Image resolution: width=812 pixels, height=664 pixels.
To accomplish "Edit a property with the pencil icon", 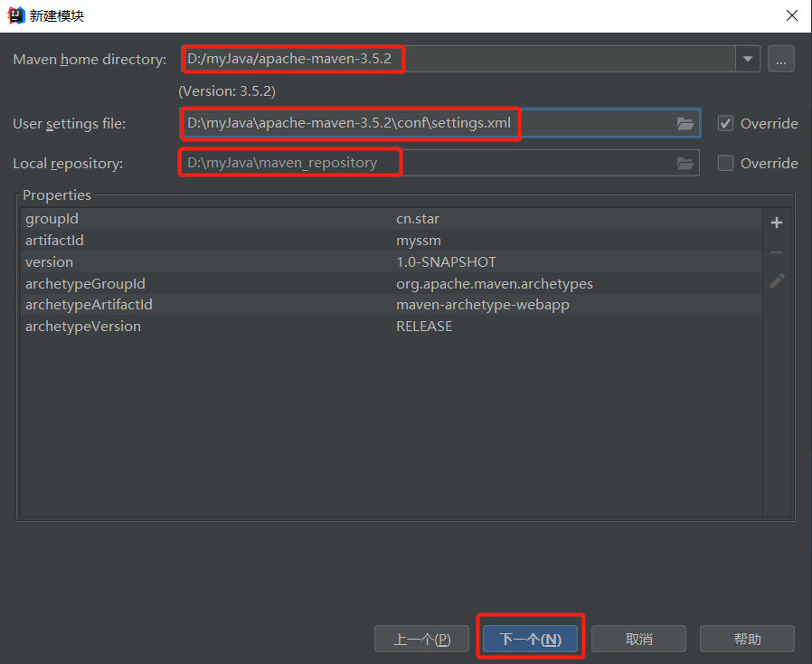I will tap(776, 281).
